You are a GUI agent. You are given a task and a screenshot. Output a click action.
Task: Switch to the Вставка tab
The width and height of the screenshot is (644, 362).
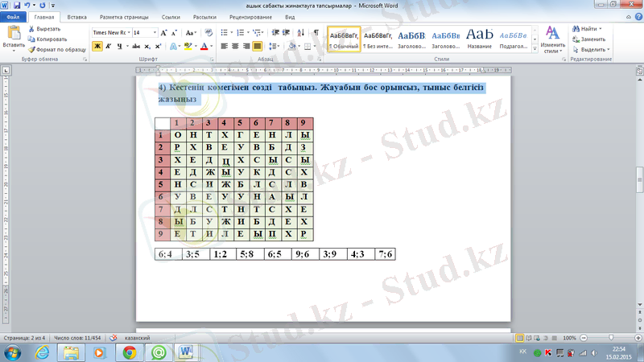click(77, 16)
